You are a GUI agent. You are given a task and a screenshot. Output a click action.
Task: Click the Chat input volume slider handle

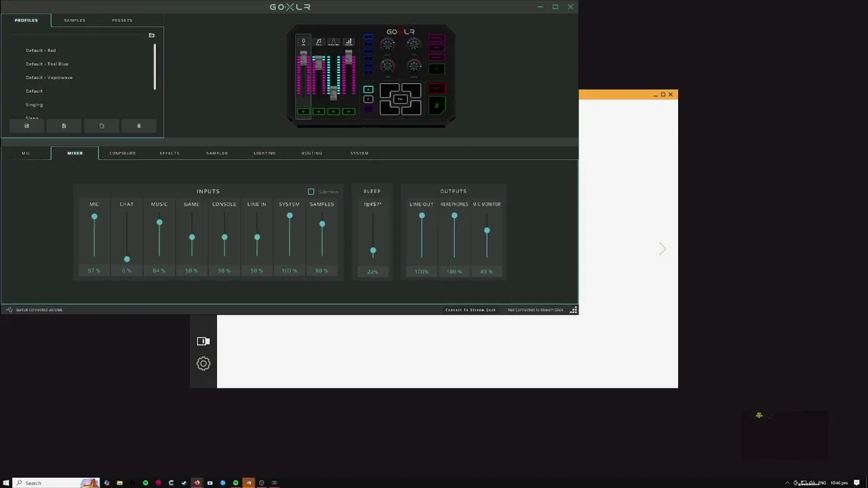[x=127, y=259]
